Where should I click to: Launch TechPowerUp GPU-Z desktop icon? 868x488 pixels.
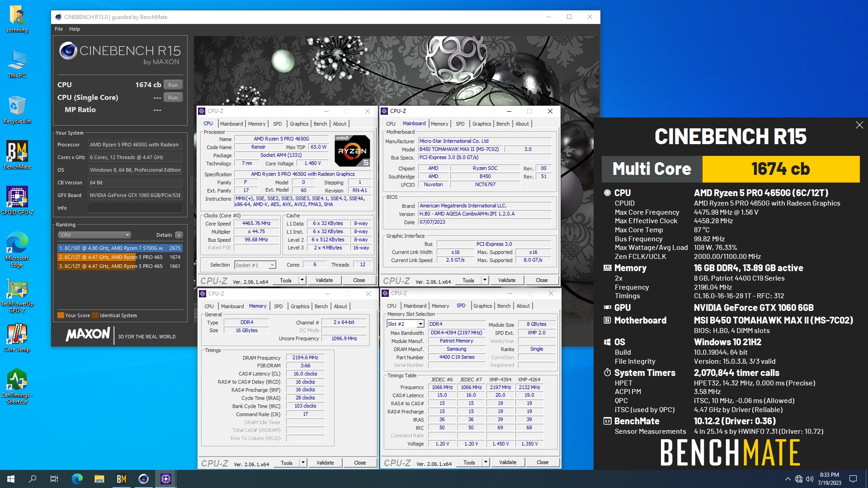(17, 296)
